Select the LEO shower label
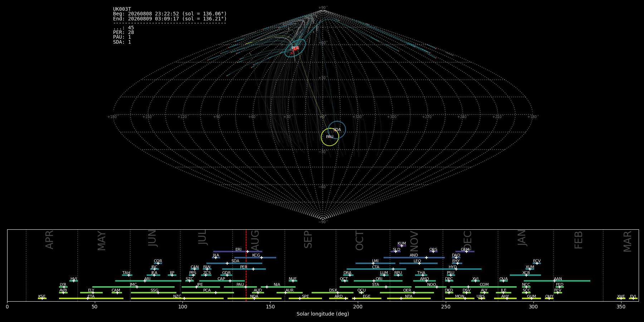Viewport: 644px width, 322px height. [x=417, y=261]
